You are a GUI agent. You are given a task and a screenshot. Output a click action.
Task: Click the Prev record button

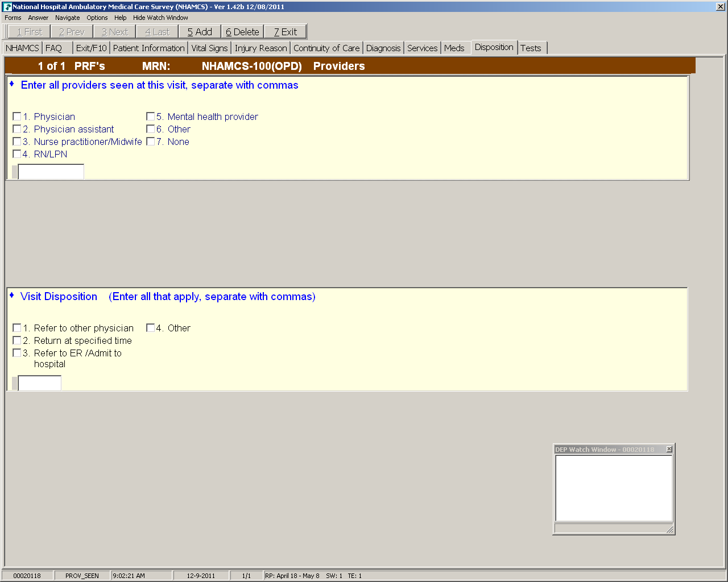coord(72,32)
